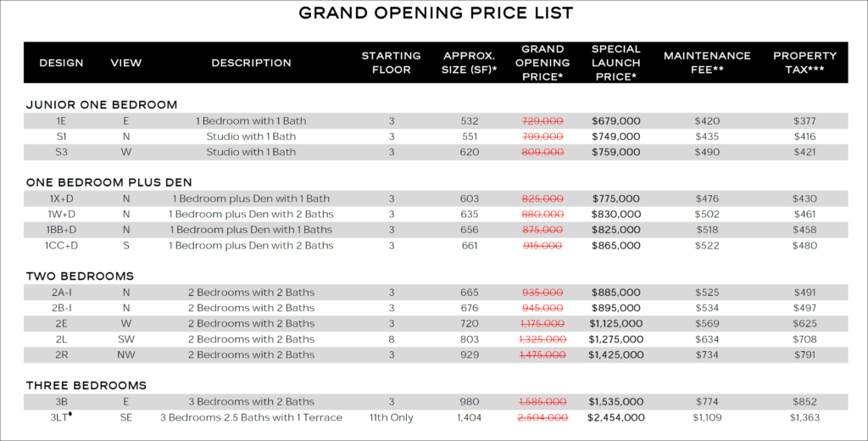Image resolution: width=868 pixels, height=441 pixels.
Task: Click design code 1E in first row
Action: point(61,120)
